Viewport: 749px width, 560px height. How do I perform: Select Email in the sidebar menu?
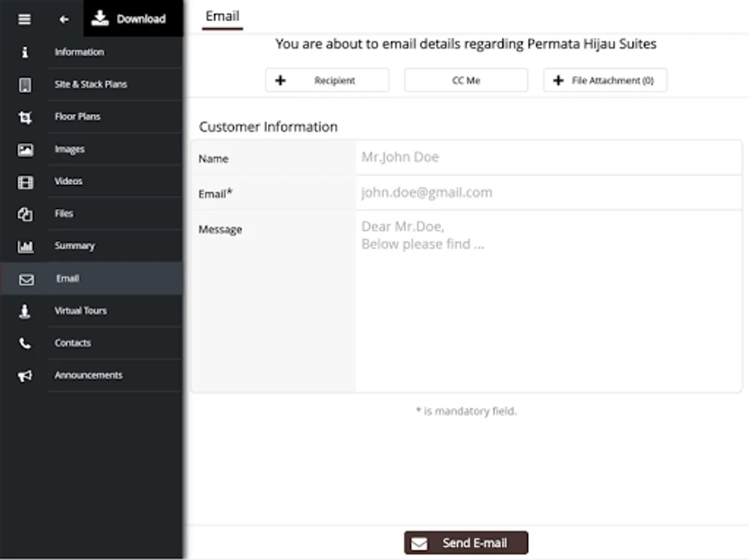[67, 279]
